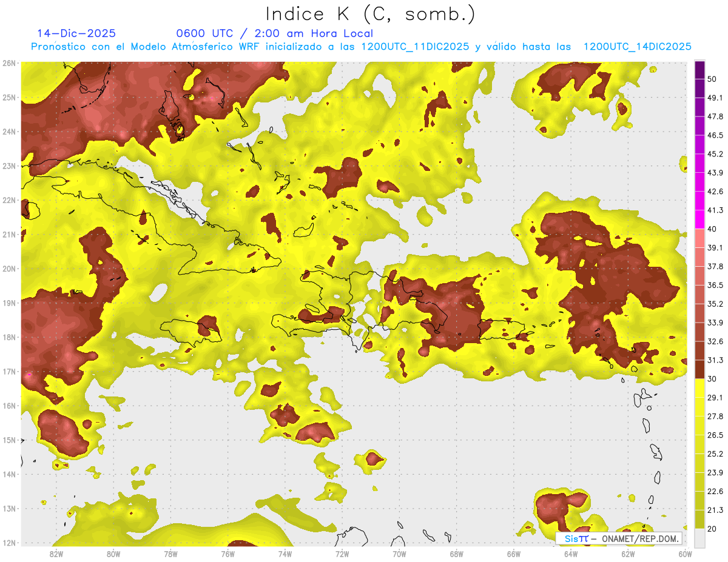Screen dimensions: 728x562
Task: Click the '18N' latitude label
Action: click(x=9, y=337)
